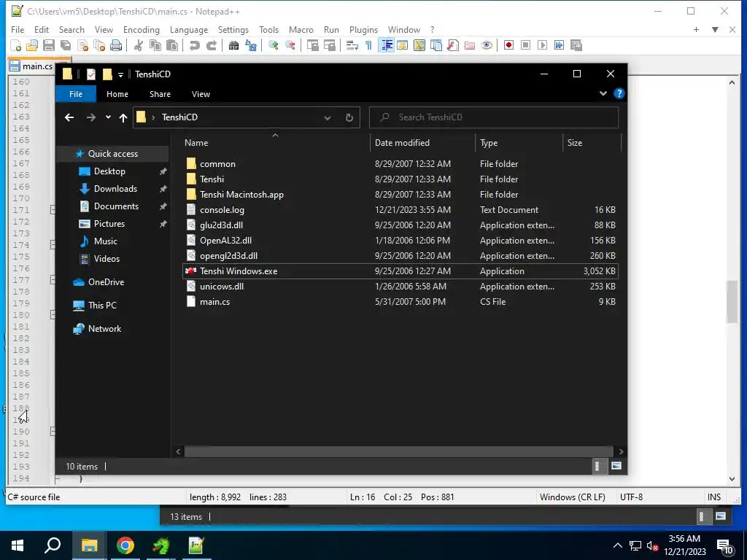Click the Zoom Out magnifier icon
747x560 pixels.
pyautogui.click(x=290, y=45)
